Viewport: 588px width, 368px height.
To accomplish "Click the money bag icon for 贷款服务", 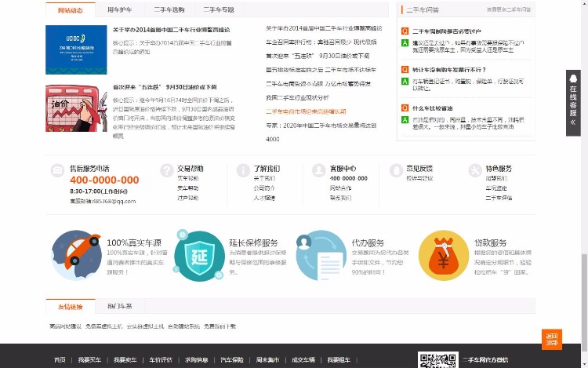I will point(444,255).
